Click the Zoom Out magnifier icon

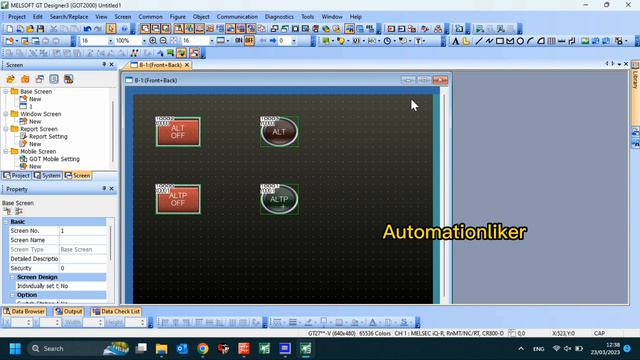click(x=163, y=41)
